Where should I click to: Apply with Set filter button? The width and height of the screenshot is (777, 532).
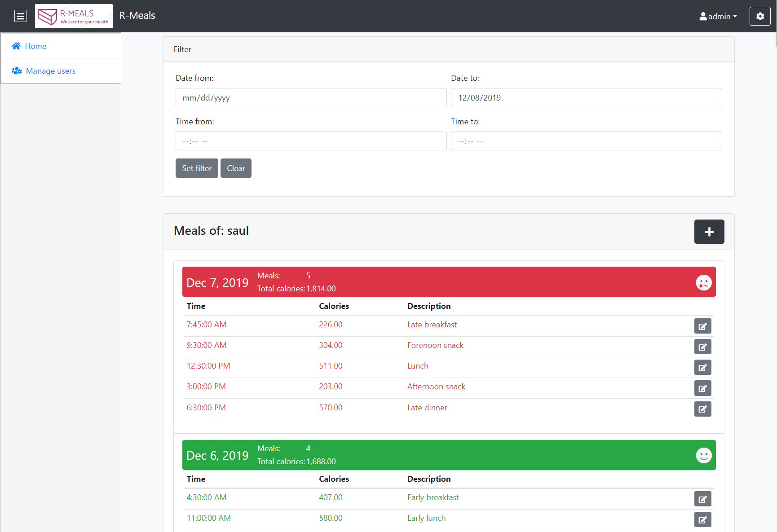197,168
